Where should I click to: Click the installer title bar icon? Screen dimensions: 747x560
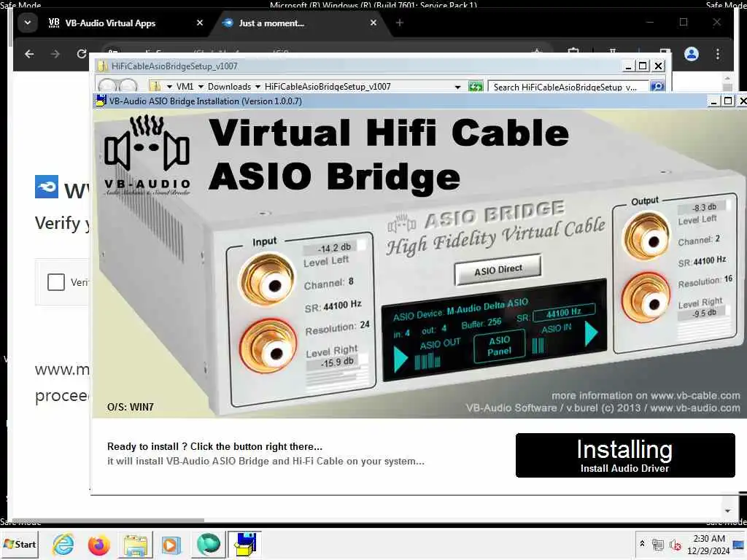point(101,101)
